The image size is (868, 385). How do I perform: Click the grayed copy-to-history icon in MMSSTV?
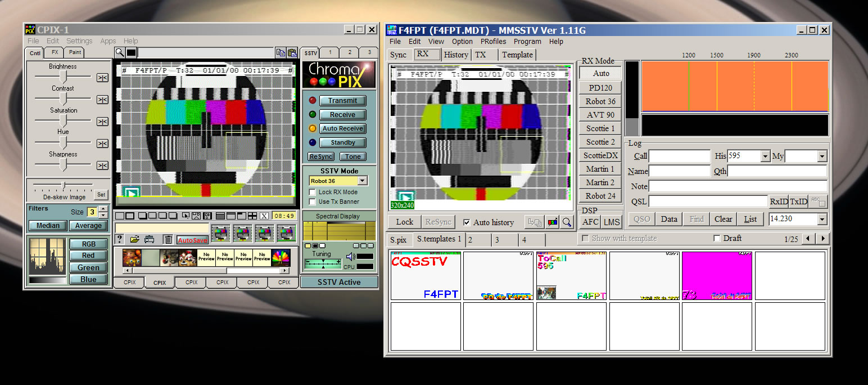[x=534, y=222]
